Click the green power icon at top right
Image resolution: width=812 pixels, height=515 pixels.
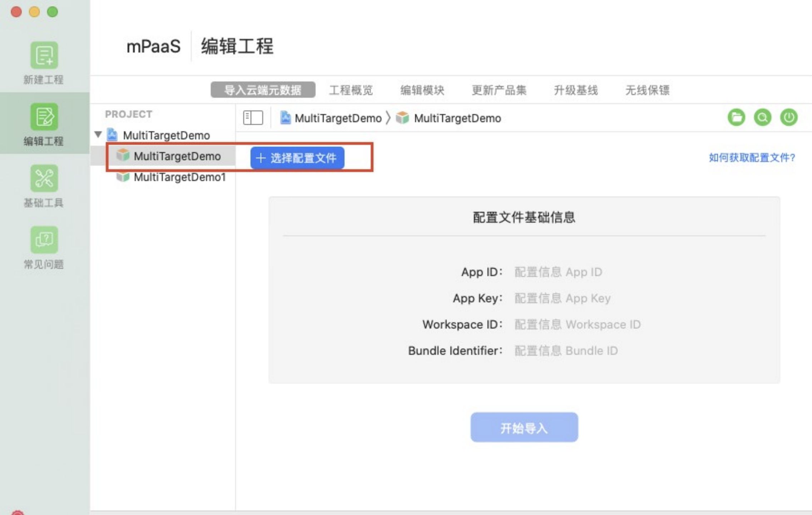pos(789,117)
